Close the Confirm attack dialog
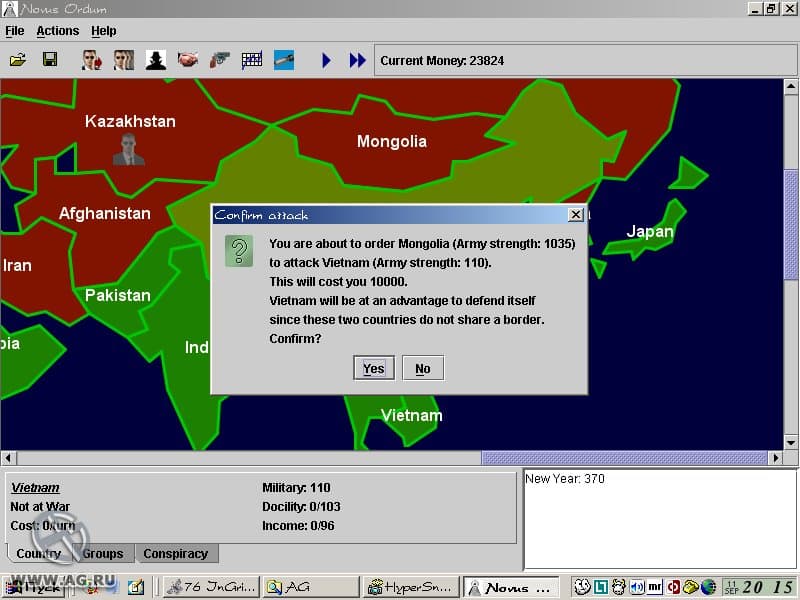800x600 pixels. coord(576,215)
